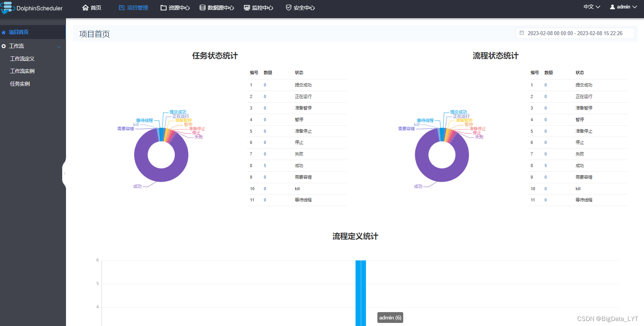The image size is (644, 326).
Task: Open the 资源中心 menu
Action: point(175,8)
